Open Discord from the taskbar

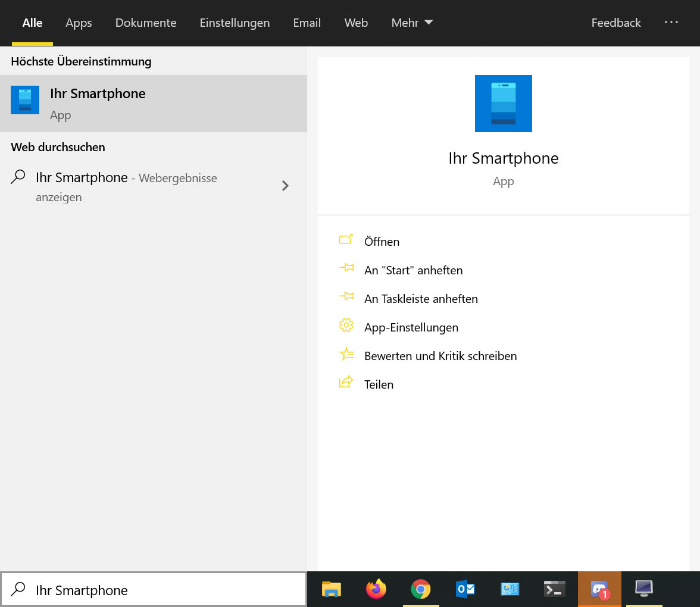[599, 589]
